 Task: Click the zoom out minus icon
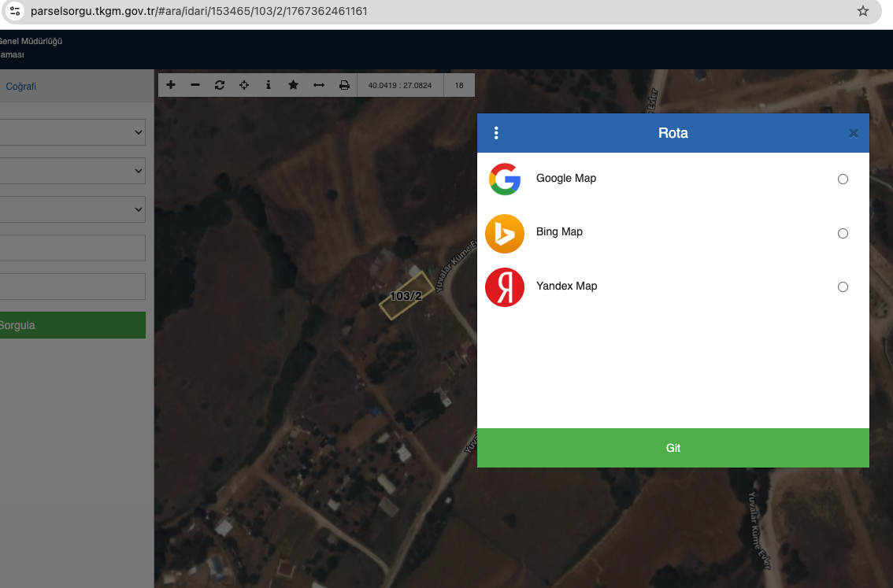[x=195, y=85]
